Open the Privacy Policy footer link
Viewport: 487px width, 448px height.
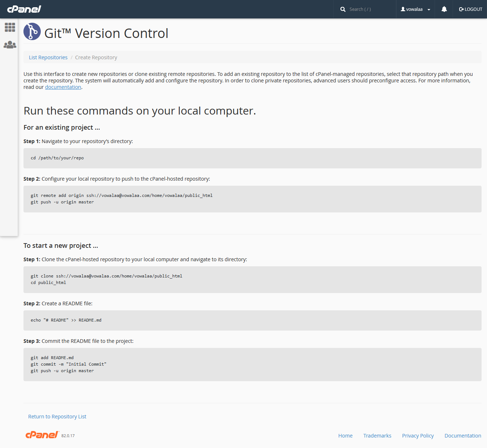418,436
